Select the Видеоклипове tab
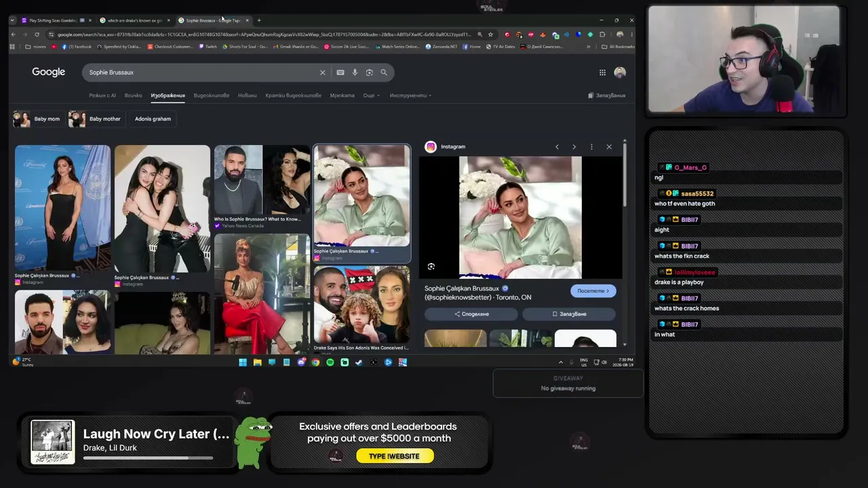The width and height of the screenshot is (868, 488). coord(212,96)
